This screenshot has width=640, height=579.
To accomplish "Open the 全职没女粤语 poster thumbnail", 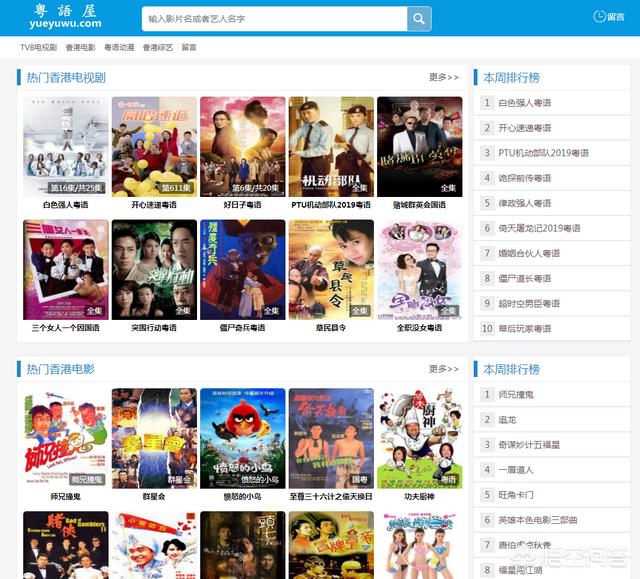I will click(x=420, y=270).
